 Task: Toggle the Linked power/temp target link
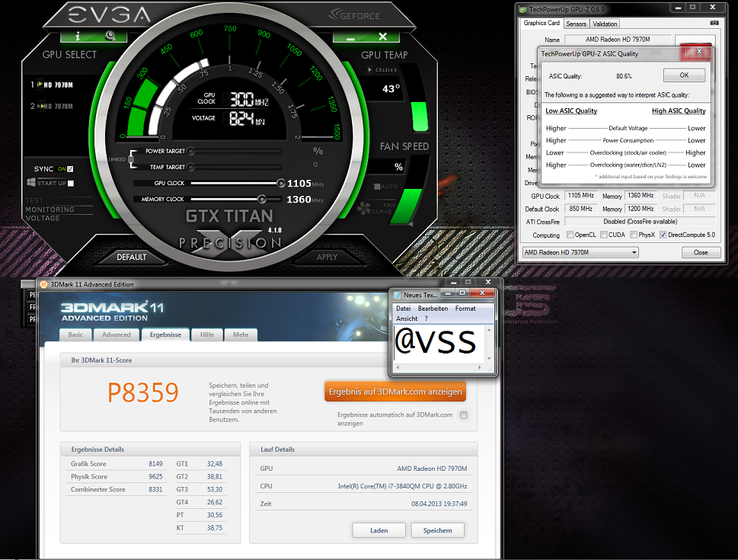(x=131, y=159)
